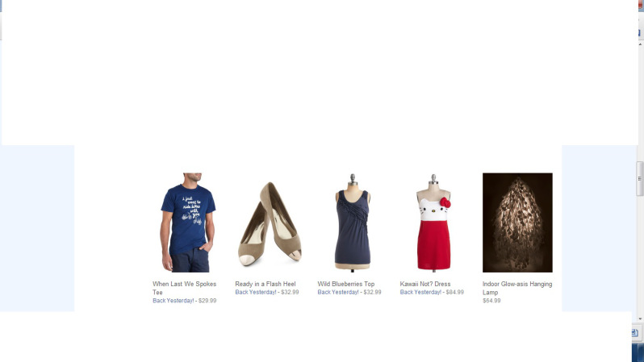The image size is (644, 362).
Task: Click the document icon at bottom-right corner
Action: (x=634, y=333)
